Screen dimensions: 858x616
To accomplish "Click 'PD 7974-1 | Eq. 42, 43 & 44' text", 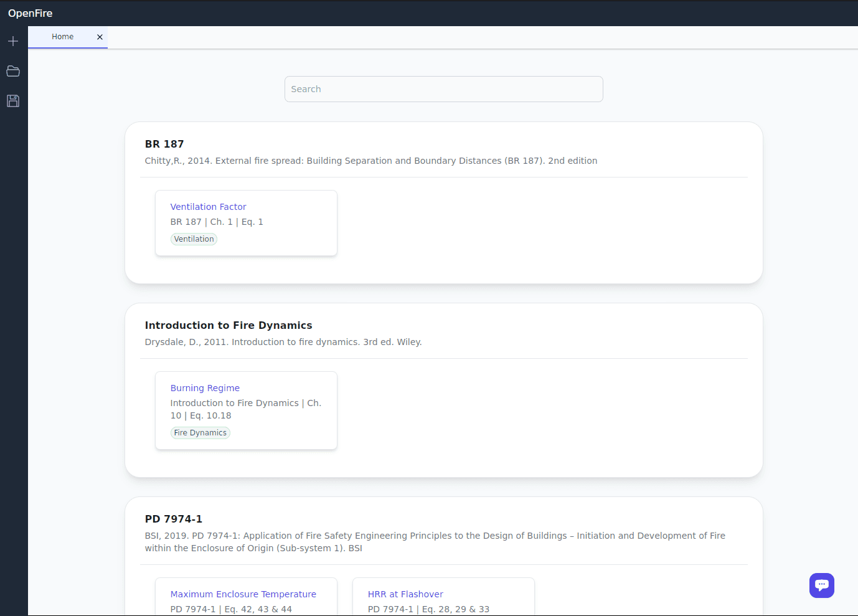I will tap(231, 609).
